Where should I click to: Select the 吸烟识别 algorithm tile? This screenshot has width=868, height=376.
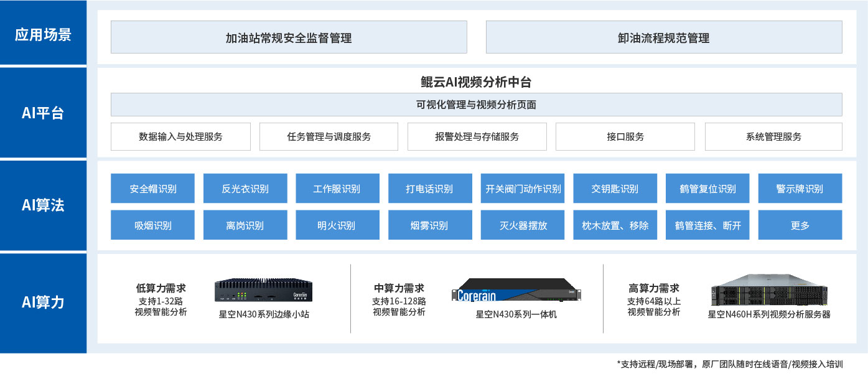pyautogui.click(x=152, y=225)
